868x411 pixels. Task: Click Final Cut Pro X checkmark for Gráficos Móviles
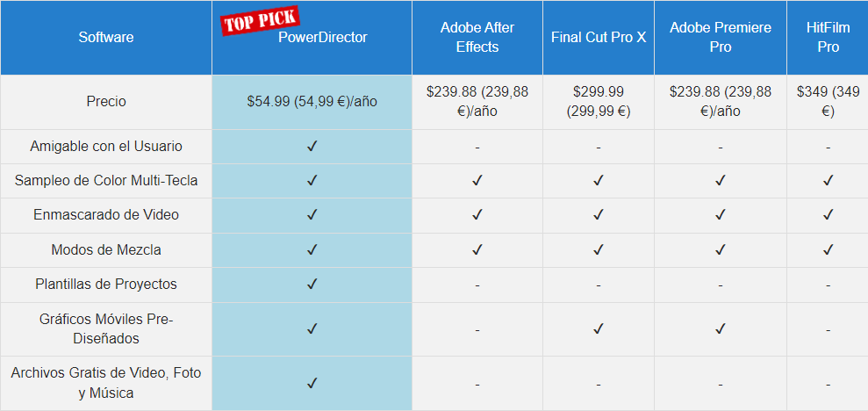coord(598,329)
